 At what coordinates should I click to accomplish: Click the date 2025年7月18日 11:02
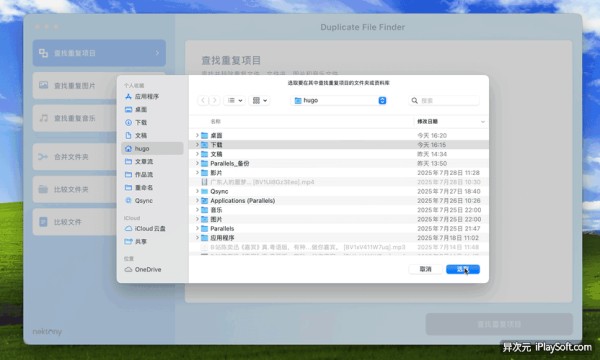pyautogui.click(x=448, y=238)
